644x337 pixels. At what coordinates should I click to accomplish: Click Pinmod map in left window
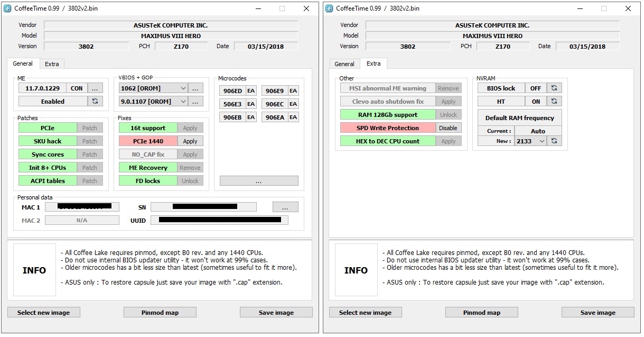coord(160,312)
